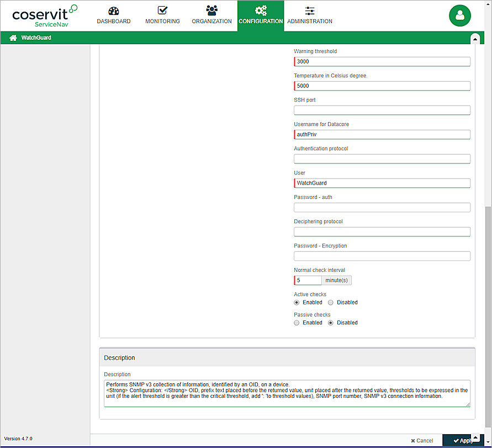Collapse the green header bar arrow
492x448 pixels.
474,38
